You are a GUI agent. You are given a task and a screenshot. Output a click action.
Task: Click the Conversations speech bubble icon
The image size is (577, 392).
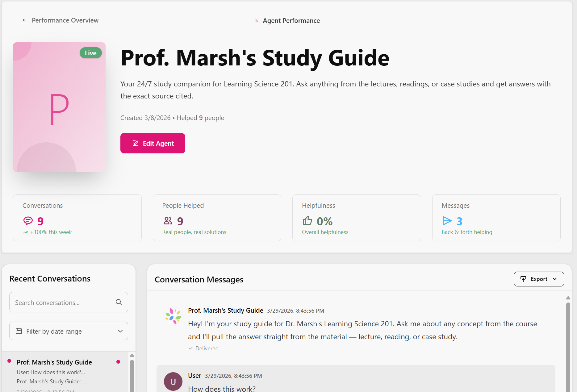tap(28, 221)
